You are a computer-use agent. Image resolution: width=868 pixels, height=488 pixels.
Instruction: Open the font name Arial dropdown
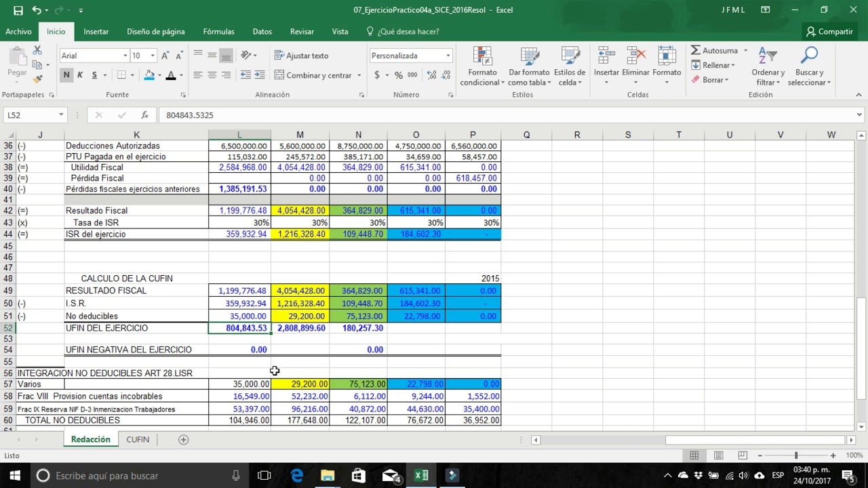(125, 56)
